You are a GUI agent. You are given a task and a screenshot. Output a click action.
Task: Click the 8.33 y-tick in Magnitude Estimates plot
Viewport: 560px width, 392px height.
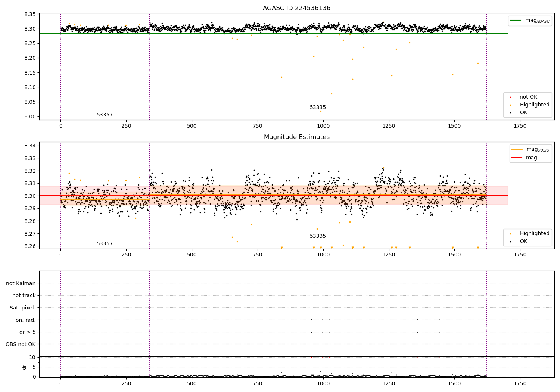coord(30,159)
